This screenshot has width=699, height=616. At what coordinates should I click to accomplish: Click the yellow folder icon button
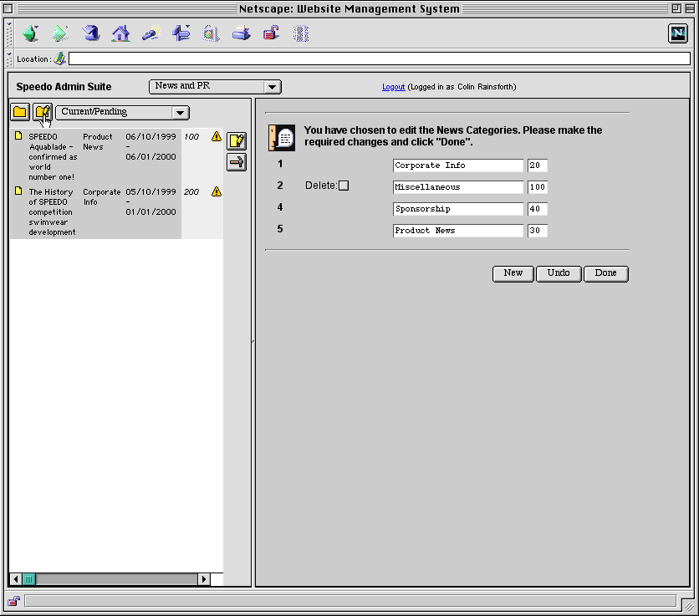pyautogui.click(x=20, y=112)
